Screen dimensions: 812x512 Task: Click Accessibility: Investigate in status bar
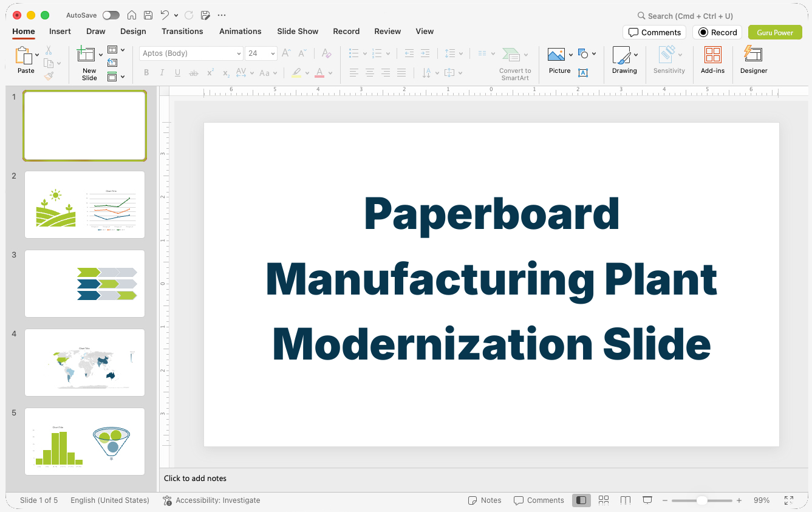211,500
